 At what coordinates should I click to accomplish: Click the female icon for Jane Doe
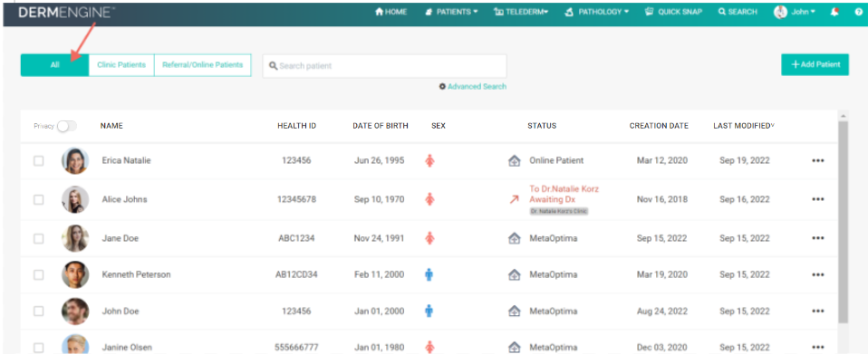point(429,238)
